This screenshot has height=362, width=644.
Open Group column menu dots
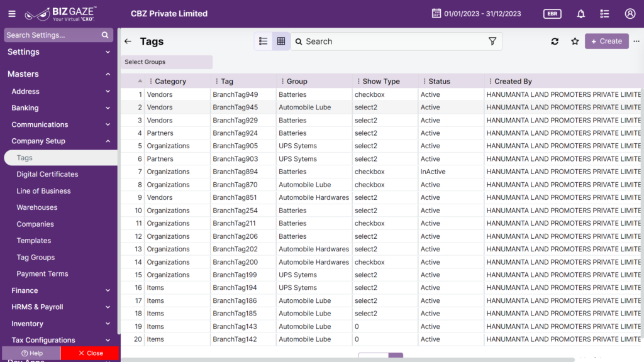(x=282, y=81)
